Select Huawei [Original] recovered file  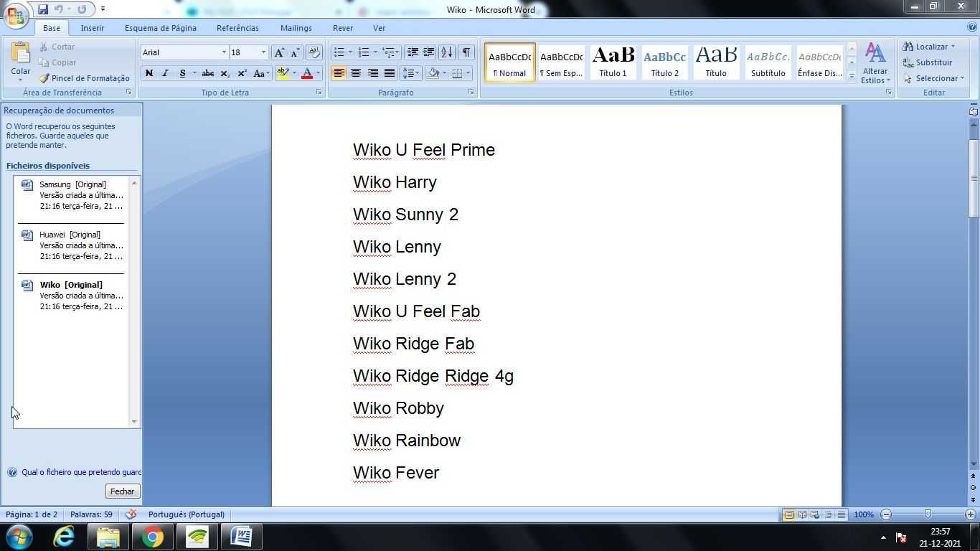(x=72, y=245)
